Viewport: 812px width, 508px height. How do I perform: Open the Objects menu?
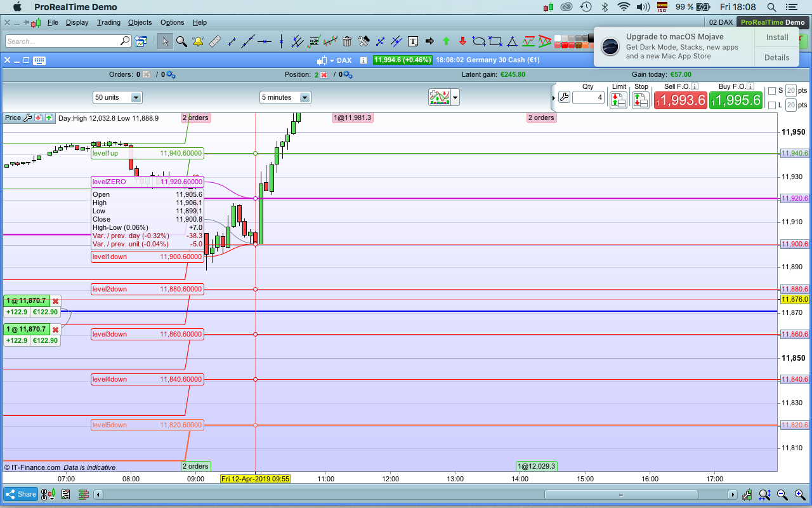click(x=140, y=22)
